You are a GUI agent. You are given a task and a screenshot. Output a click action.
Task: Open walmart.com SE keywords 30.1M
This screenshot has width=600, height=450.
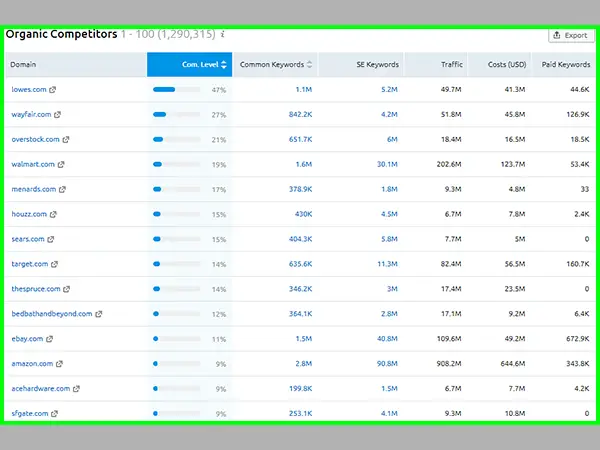387,164
